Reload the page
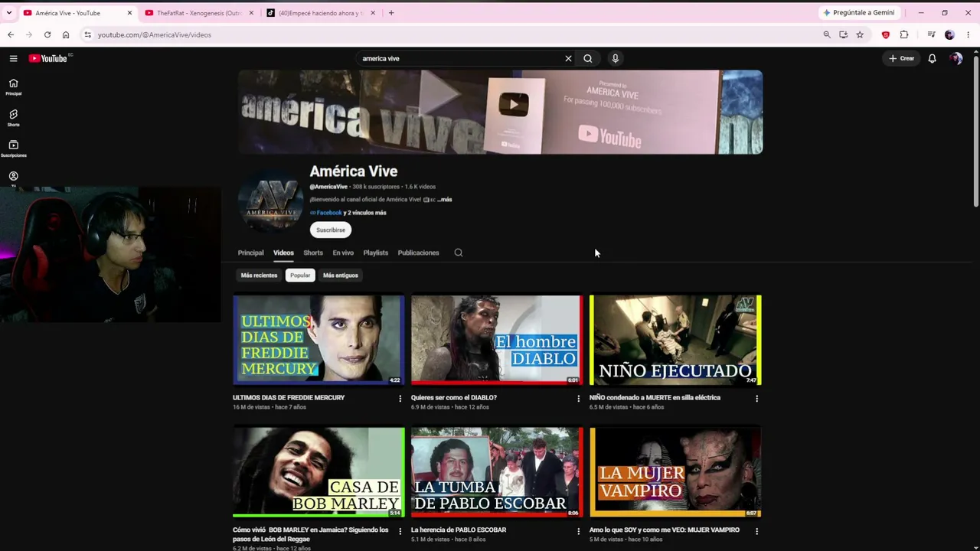Image resolution: width=980 pixels, height=551 pixels. 47,34
